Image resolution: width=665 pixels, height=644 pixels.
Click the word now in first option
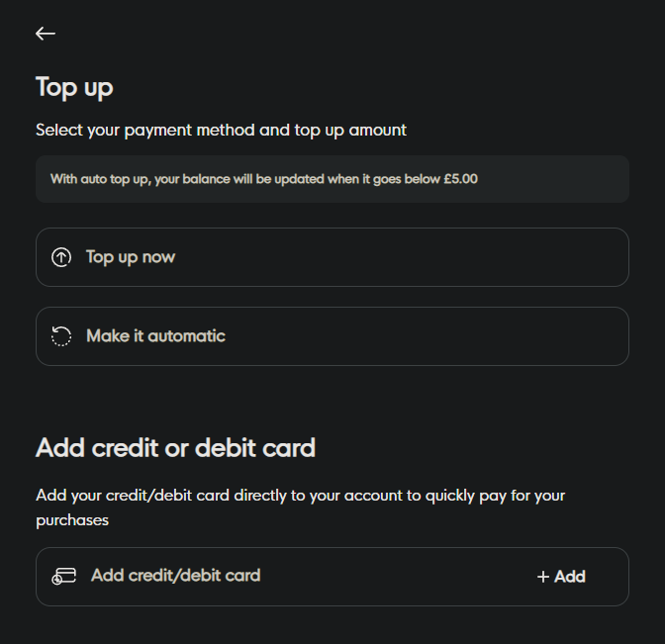click(x=158, y=257)
